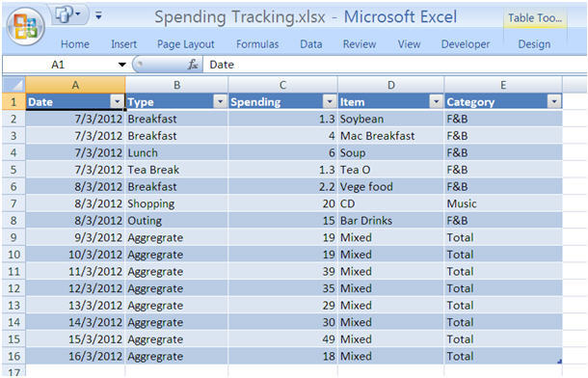Image resolution: width=588 pixels, height=378 pixels.
Task: Click the table resize handle in E16
Action: coord(559,361)
